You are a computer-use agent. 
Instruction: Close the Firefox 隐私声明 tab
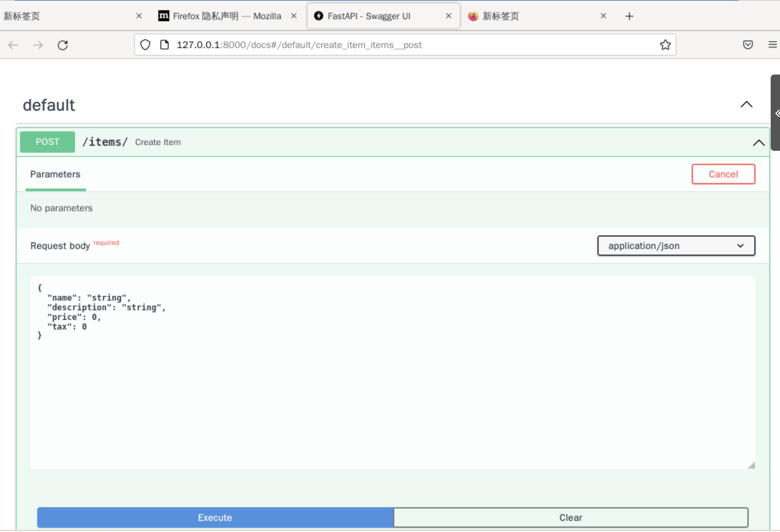point(294,16)
